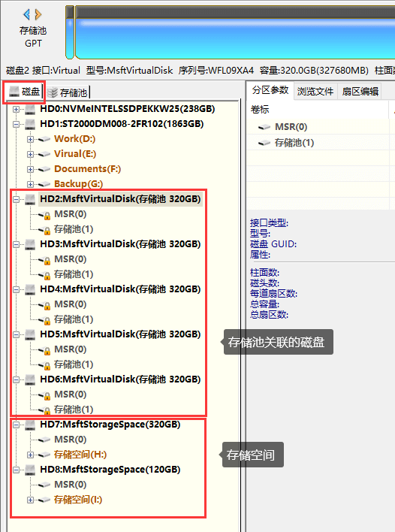The width and height of the screenshot is (395, 532).
Task: Click the HD7 MsftStorageSpace drive icon
Action: [30, 425]
